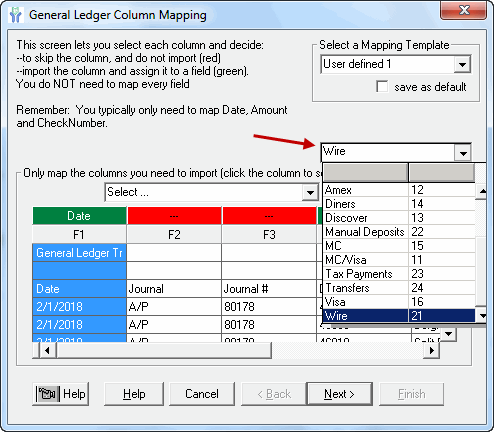Screen dimensions: 494x432
Task: Click the dropdown list's scroll up arrow
Action: (482, 191)
